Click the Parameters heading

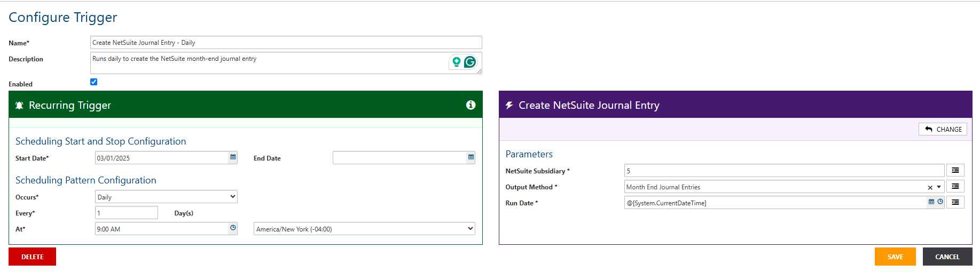529,154
